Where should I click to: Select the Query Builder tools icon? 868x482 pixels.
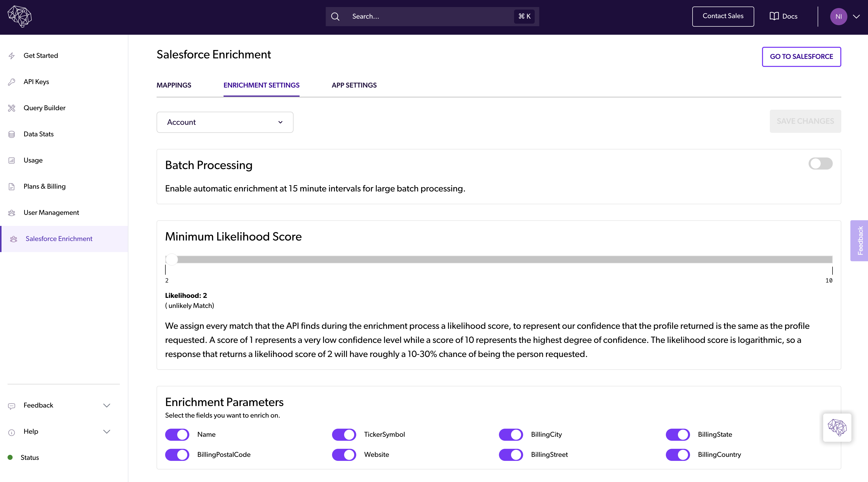(x=12, y=108)
